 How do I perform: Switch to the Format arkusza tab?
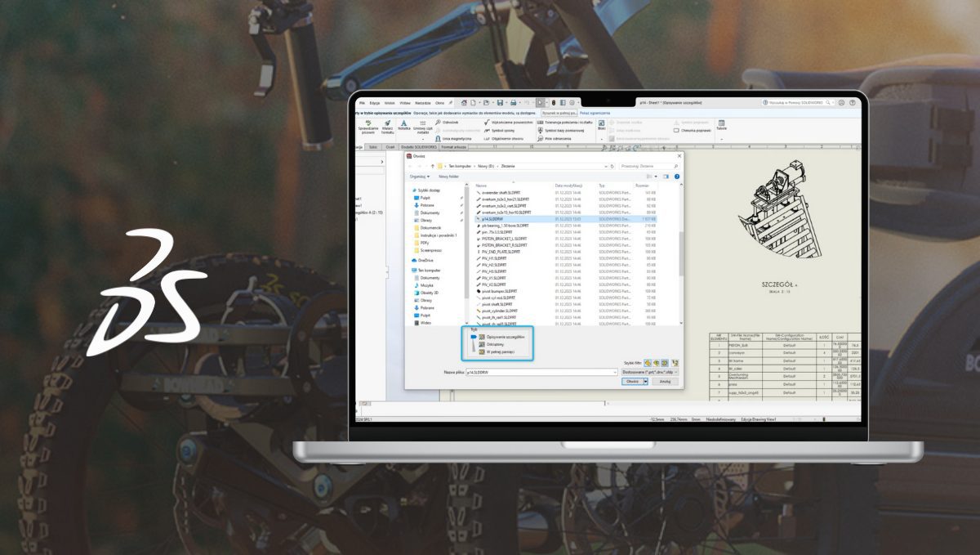[x=455, y=147]
